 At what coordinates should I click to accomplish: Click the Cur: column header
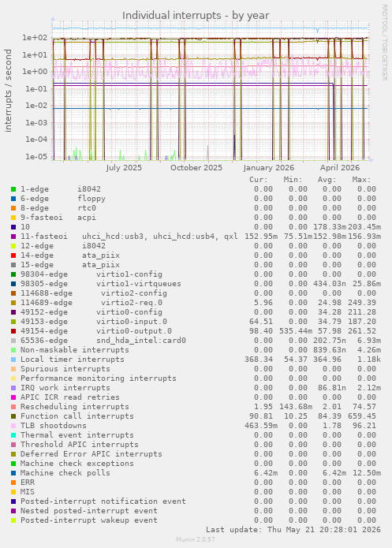click(x=259, y=180)
